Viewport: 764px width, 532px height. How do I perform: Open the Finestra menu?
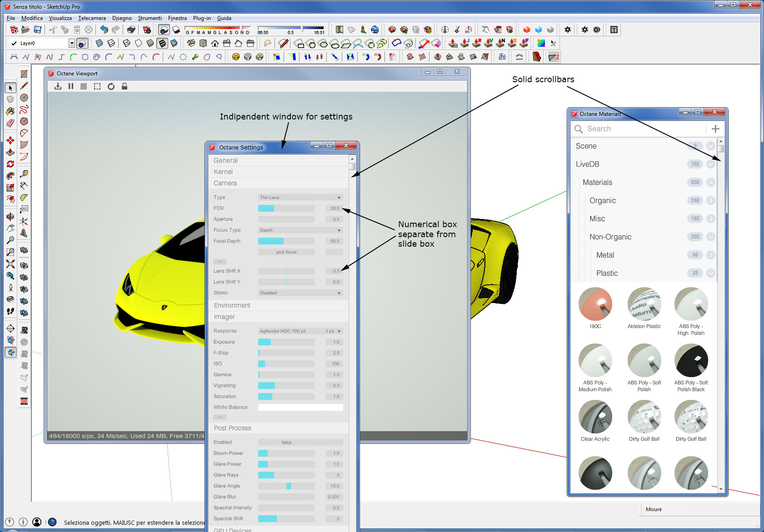[x=177, y=18]
